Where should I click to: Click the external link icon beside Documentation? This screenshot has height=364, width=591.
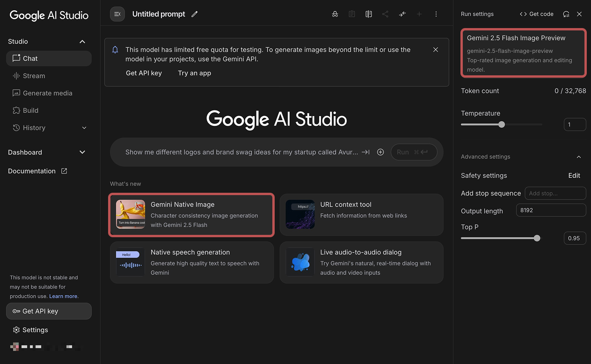pyautogui.click(x=64, y=171)
